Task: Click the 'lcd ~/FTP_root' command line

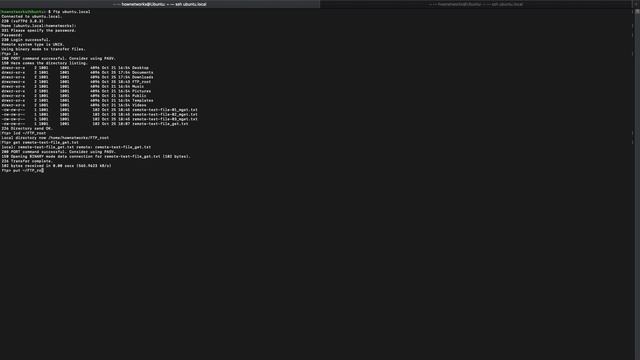Action: click(x=24, y=133)
